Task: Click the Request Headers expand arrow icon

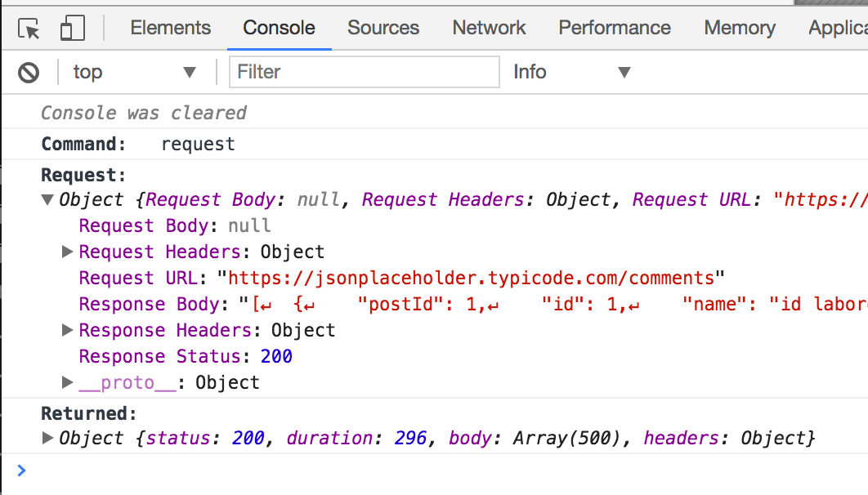Action: [66, 252]
